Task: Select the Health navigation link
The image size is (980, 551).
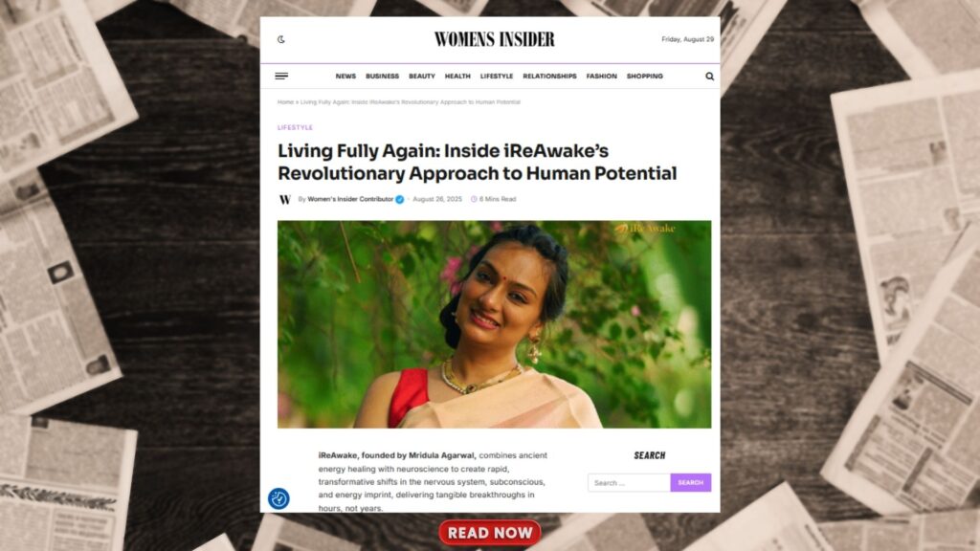Action: point(457,77)
